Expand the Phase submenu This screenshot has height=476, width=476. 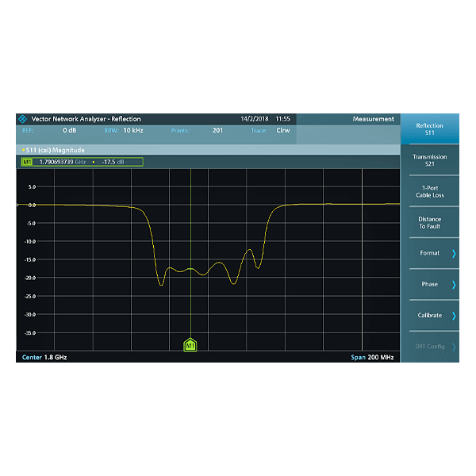tap(429, 284)
